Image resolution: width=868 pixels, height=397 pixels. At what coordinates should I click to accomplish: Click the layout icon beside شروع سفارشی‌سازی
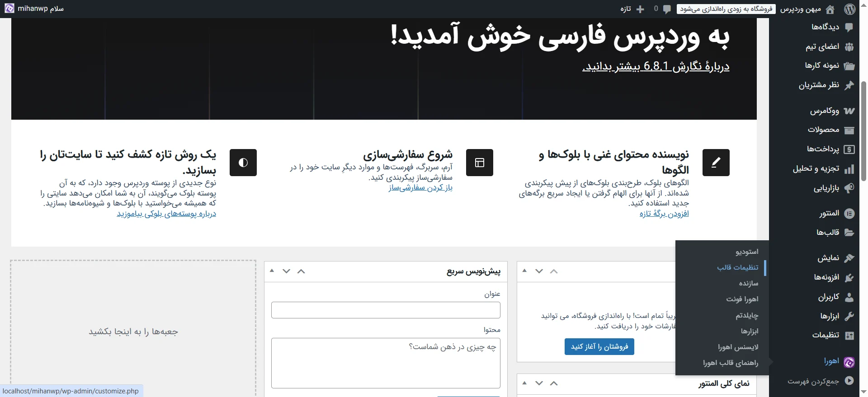pyautogui.click(x=479, y=163)
